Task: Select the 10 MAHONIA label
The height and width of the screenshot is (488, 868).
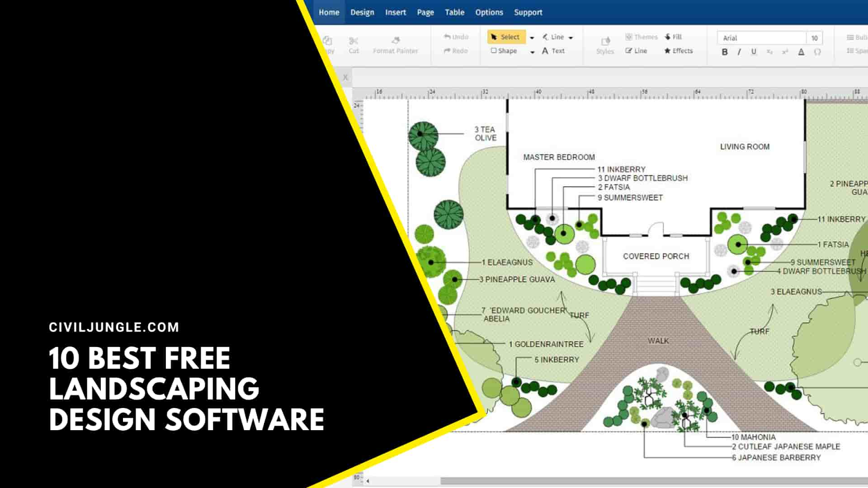Action: (754, 437)
